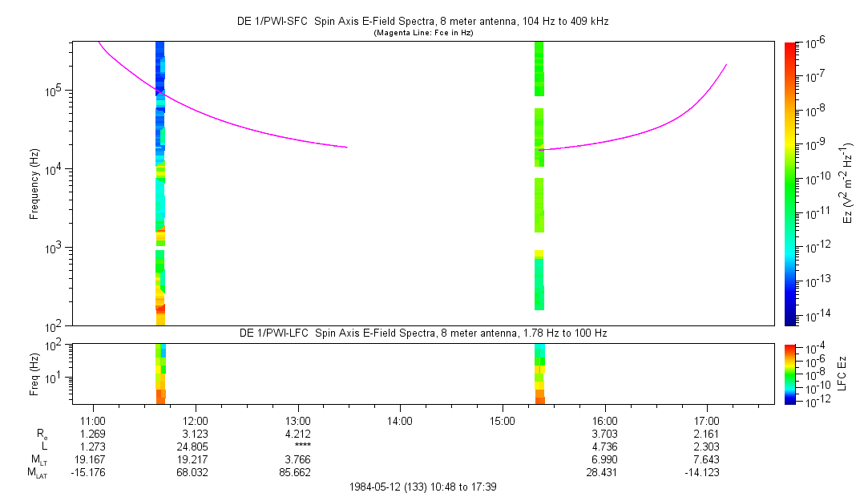Pick the 17:00 time axis label
This screenshot has height=497, width=868.
coord(707,421)
